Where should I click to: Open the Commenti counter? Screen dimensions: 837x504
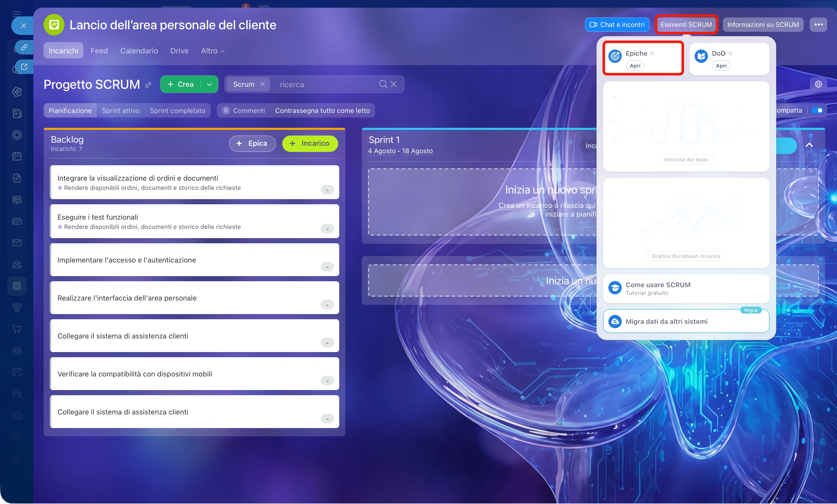[x=244, y=110]
